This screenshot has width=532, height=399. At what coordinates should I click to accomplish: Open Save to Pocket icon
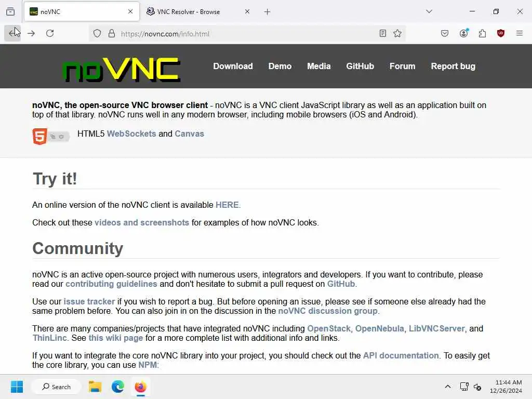[x=445, y=33]
